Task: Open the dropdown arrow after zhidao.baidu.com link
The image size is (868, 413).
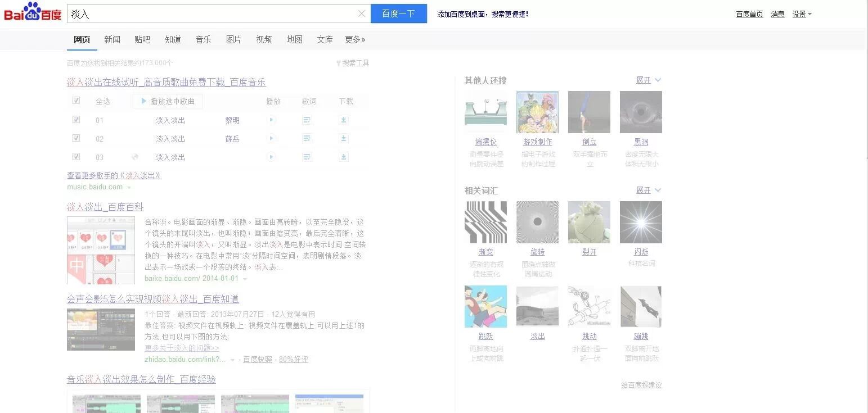Action: tap(233, 360)
